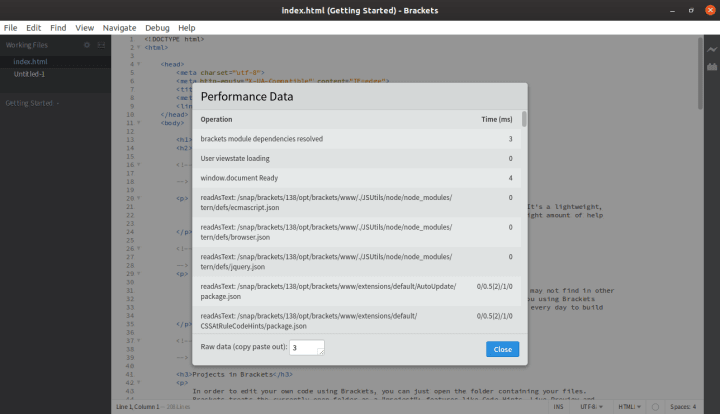Click the ecmascript.json readAsText row
The height and width of the screenshot is (414, 720).
tap(357, 202)
